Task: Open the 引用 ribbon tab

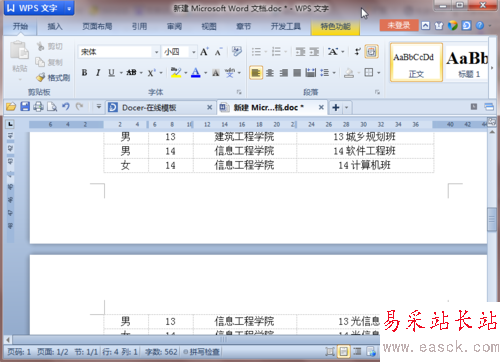Action: click(139, 26)
